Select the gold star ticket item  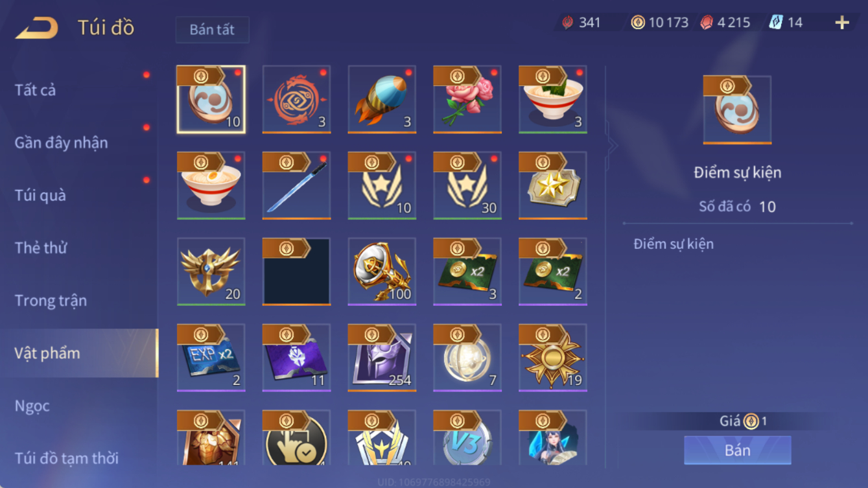[553, 185]
